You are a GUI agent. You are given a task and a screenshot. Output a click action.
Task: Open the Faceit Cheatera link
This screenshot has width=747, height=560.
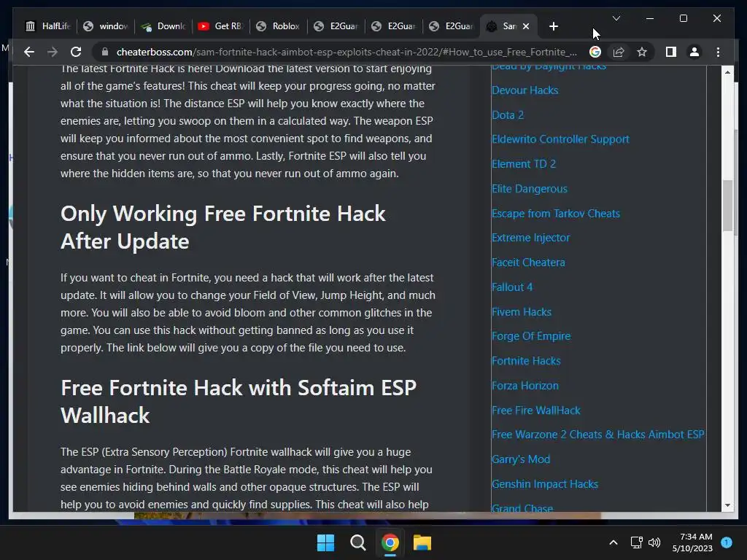(x=528, y=262)
